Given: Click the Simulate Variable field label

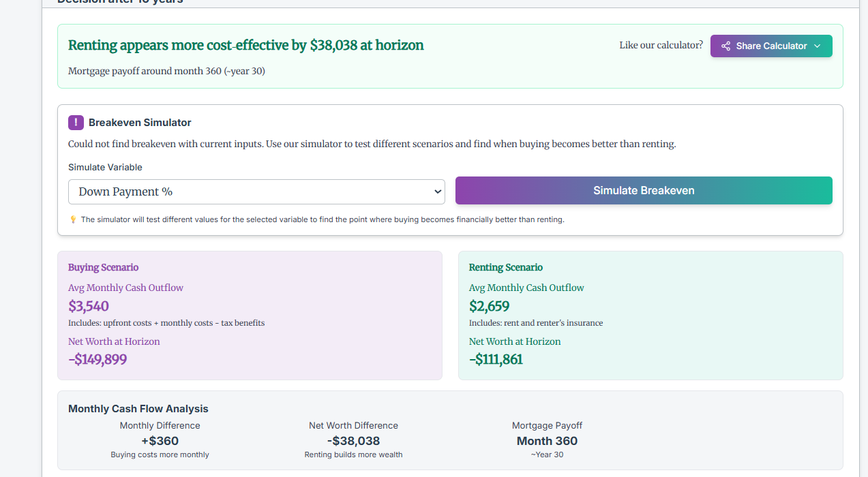Looking at the screenshot, I should click(105, 167).
